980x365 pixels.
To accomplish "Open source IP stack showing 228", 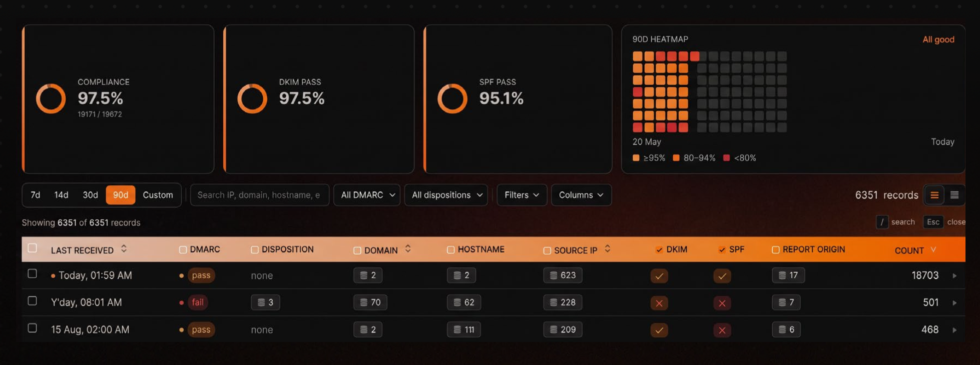I will point(563,302).
